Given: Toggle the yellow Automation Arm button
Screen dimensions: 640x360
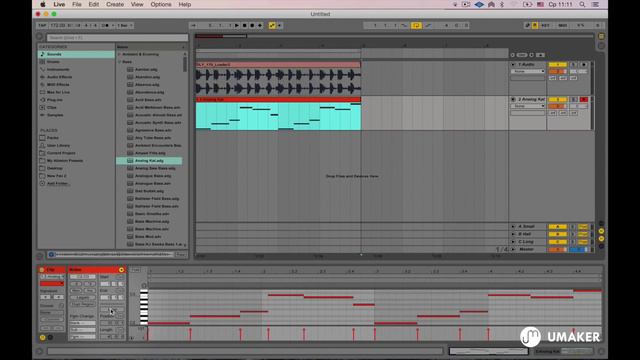Looking at the screenshot, I should click(x=272, y=25).
